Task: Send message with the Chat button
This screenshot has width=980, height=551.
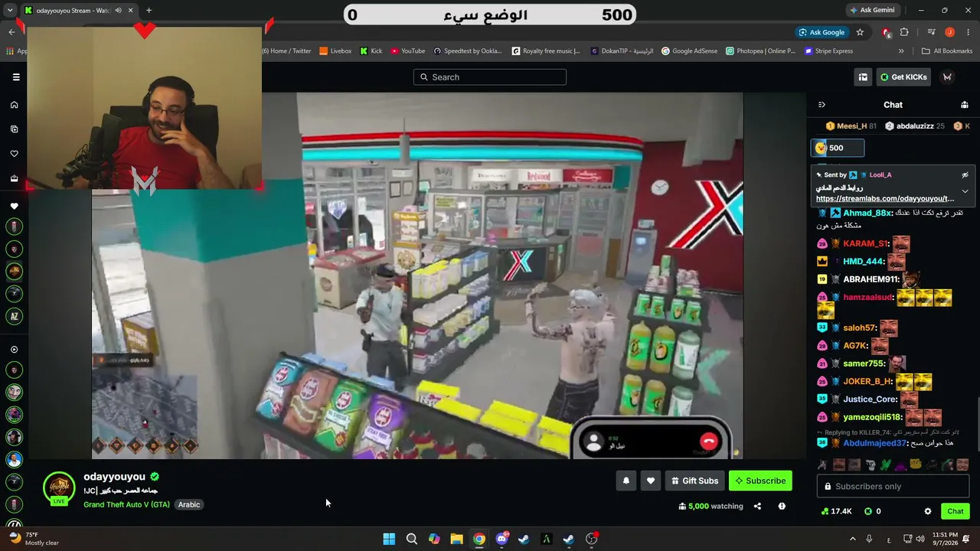Action: pos(955,511)
